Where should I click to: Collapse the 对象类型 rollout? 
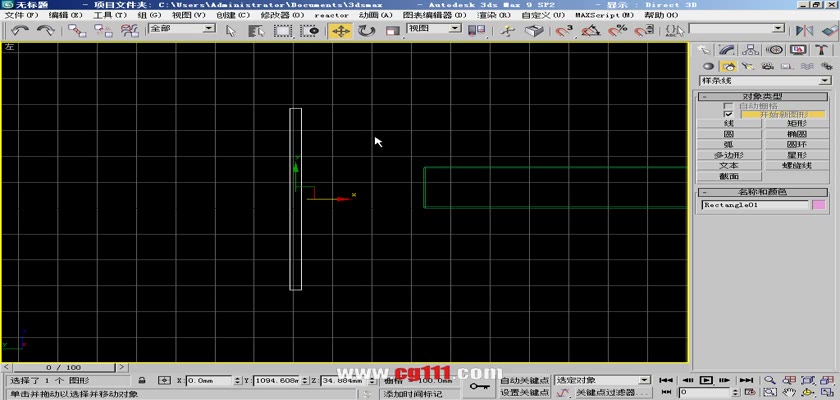763,96
